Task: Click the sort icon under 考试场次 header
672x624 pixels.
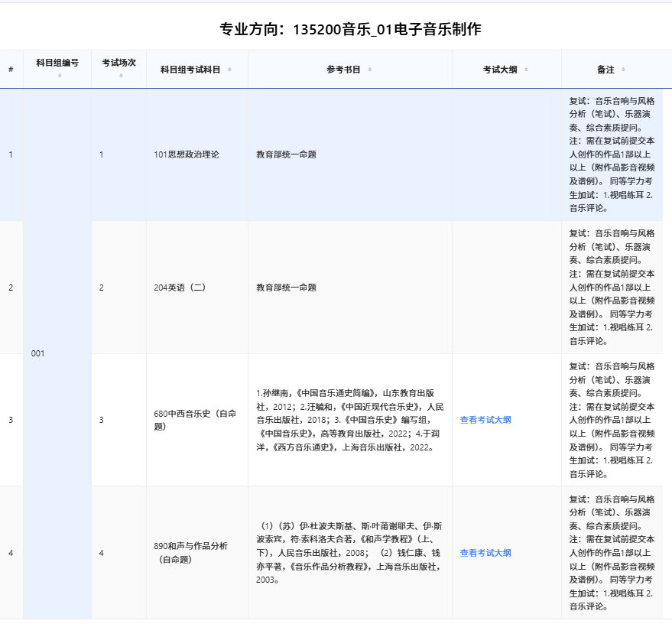Action: (x=118, y=76)
